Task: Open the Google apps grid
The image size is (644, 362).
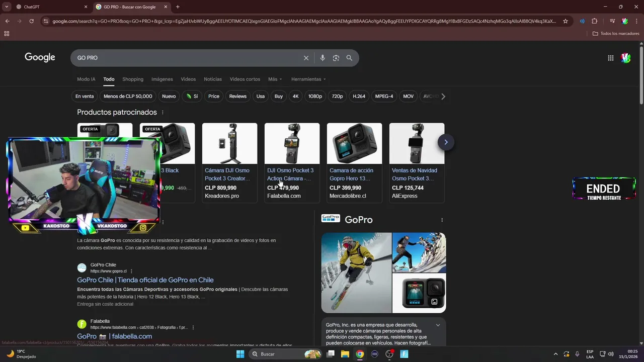Action: pos(610,58)
